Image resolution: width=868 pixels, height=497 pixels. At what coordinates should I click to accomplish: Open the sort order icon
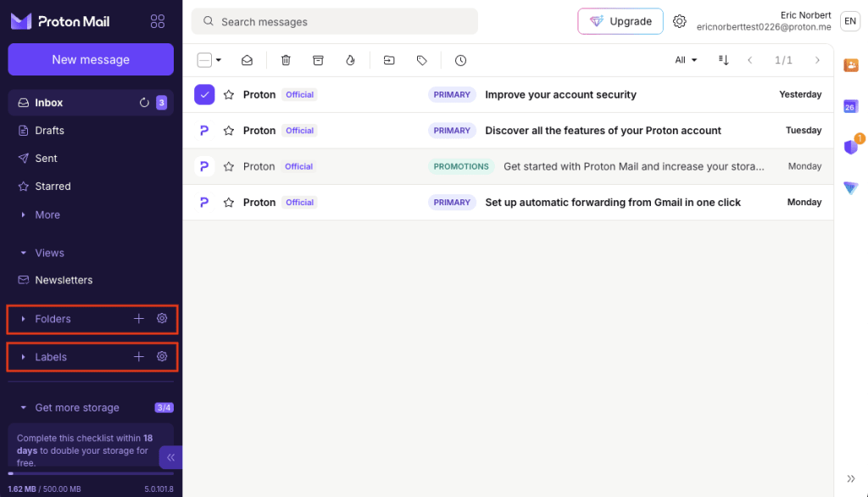click(x=724, y=60)
